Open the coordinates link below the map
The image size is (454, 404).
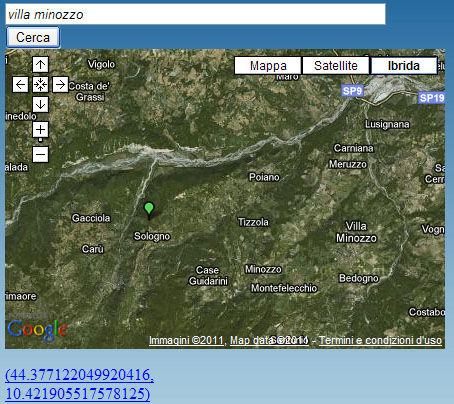[79, 384]
